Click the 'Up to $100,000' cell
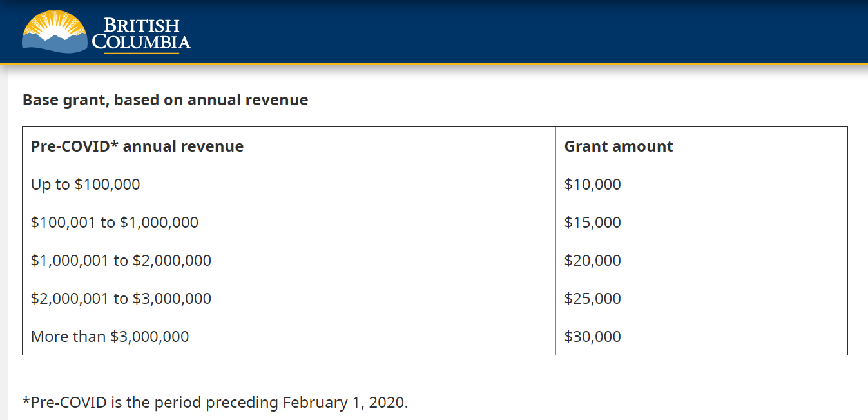The width and height of the screenshot is (868, 420). (86, 185)
